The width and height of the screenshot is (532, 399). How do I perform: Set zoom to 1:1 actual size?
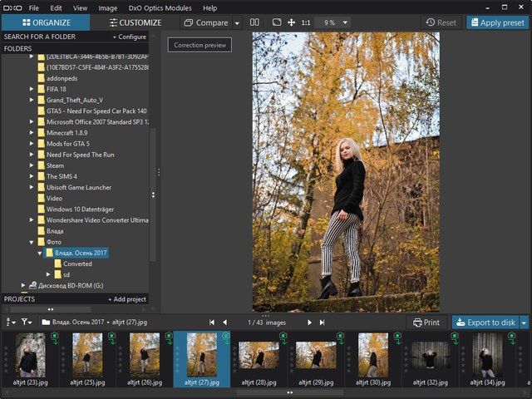click(x=306, y=22)
